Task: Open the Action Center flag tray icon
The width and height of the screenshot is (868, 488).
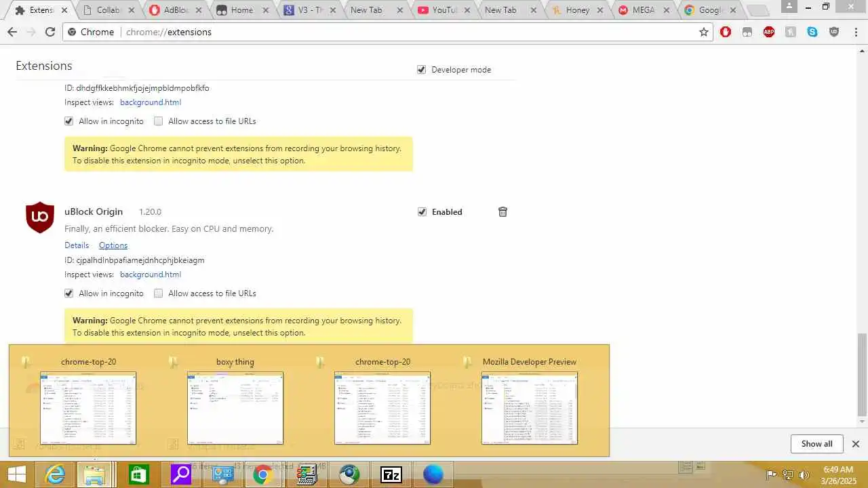Action: point(772,474)
